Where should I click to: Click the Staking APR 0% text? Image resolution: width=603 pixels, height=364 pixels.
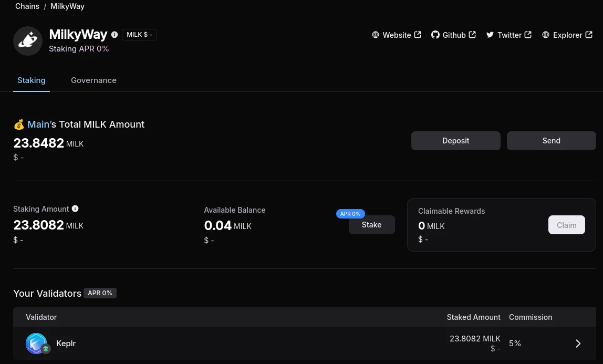79,49
